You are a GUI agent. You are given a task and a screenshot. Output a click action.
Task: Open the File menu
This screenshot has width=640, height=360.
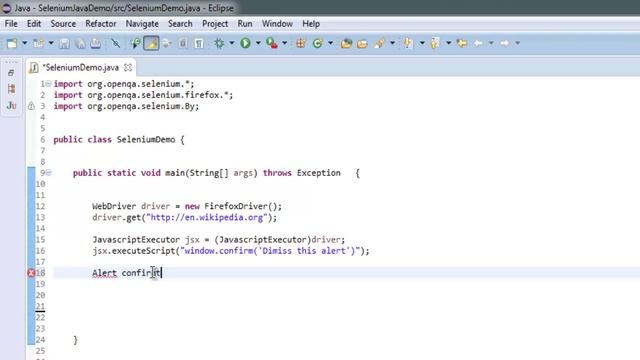(x=11, y=24)
